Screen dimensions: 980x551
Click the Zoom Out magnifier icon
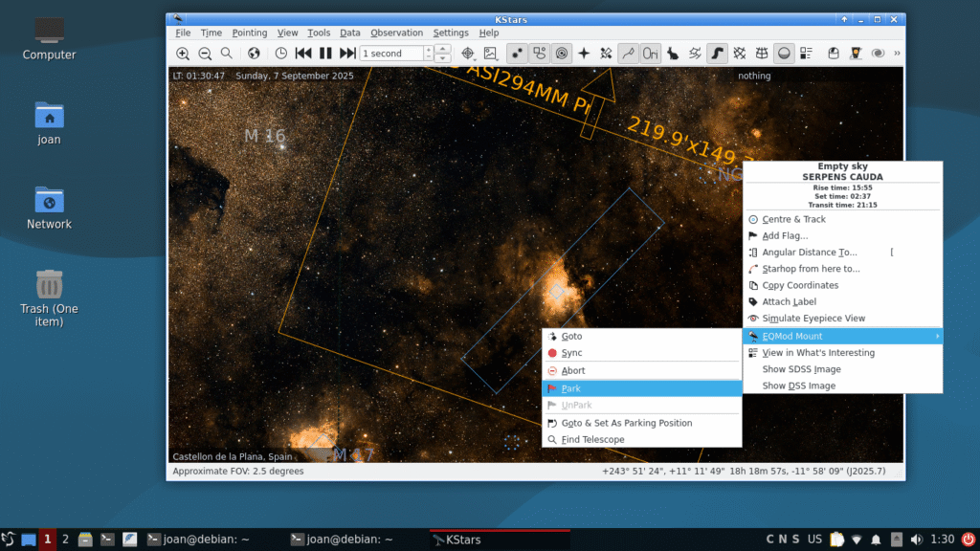point(205,54)
